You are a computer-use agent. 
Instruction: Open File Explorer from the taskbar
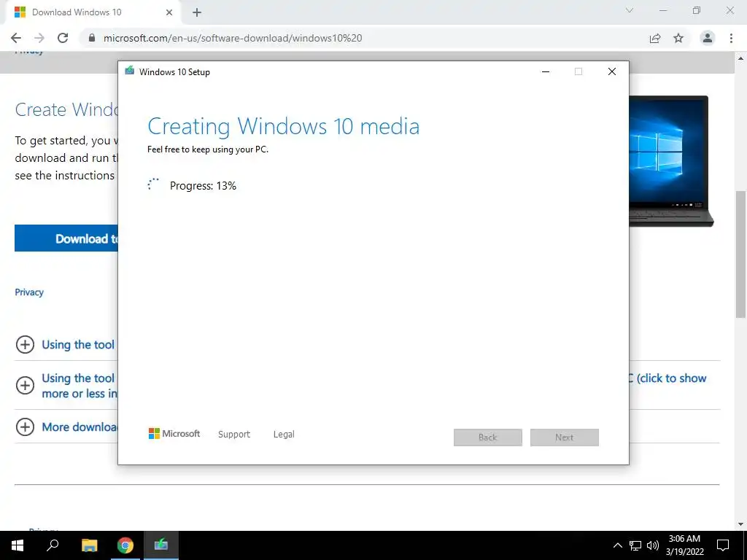pos(89,545)
